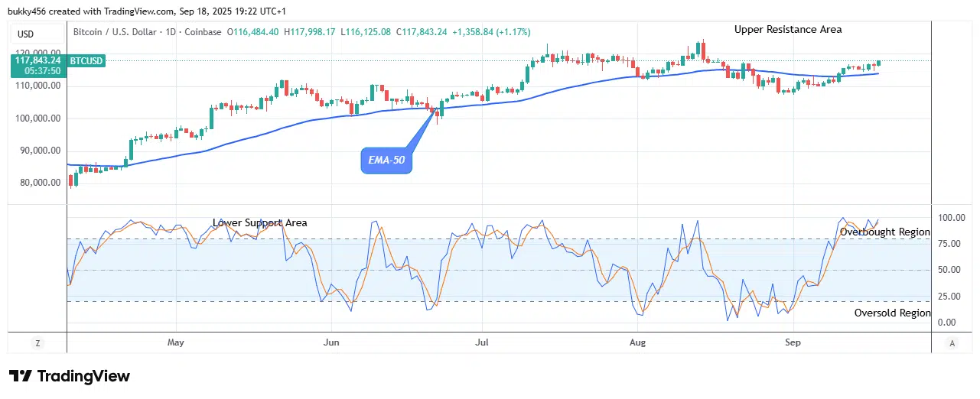Click the Overbought Region label
The width and height of the screenshot is (980, 399).
coord(884,232)
